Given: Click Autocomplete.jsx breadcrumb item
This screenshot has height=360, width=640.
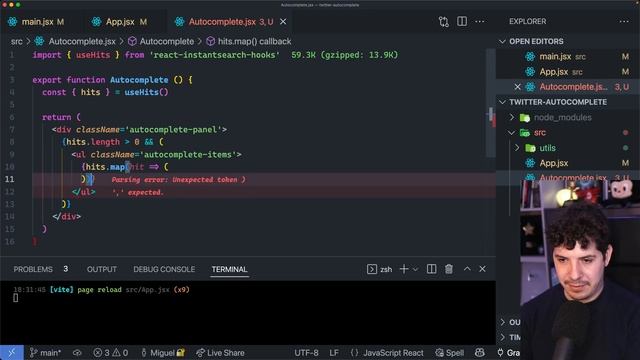Looking at the screenshot, I should tap(82, 42).
